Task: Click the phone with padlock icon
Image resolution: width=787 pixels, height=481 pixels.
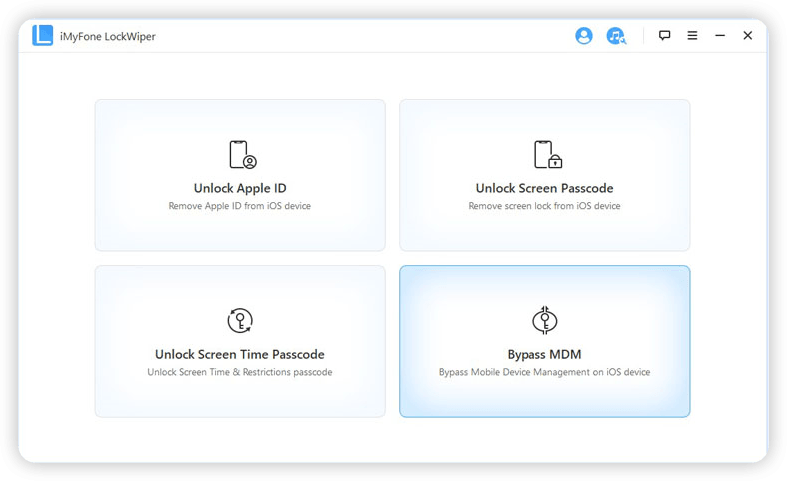Action: point(548,155)
